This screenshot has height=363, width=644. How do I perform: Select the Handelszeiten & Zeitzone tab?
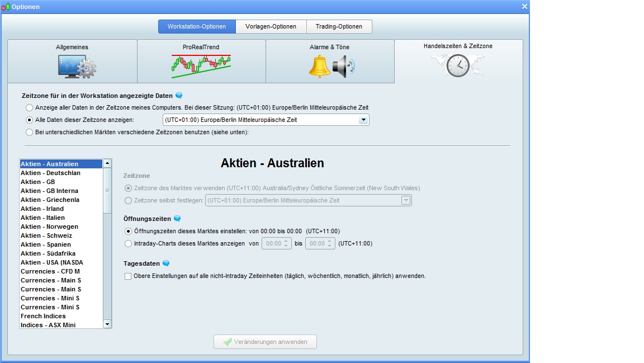click(458, 62)
